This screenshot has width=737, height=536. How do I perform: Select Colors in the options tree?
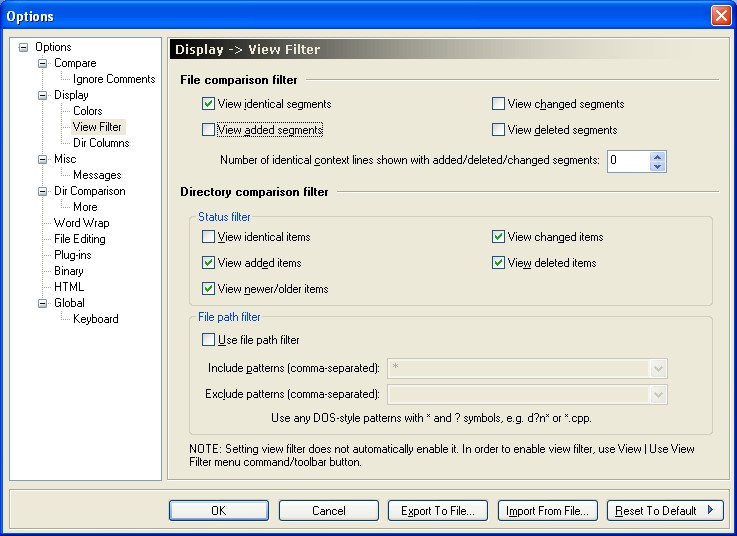87,111
